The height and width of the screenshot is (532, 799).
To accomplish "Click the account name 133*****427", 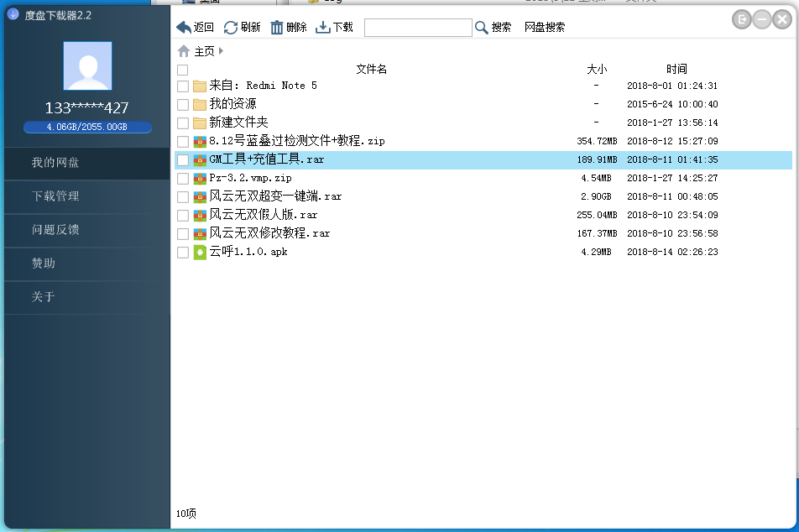I will click(86, 108).
